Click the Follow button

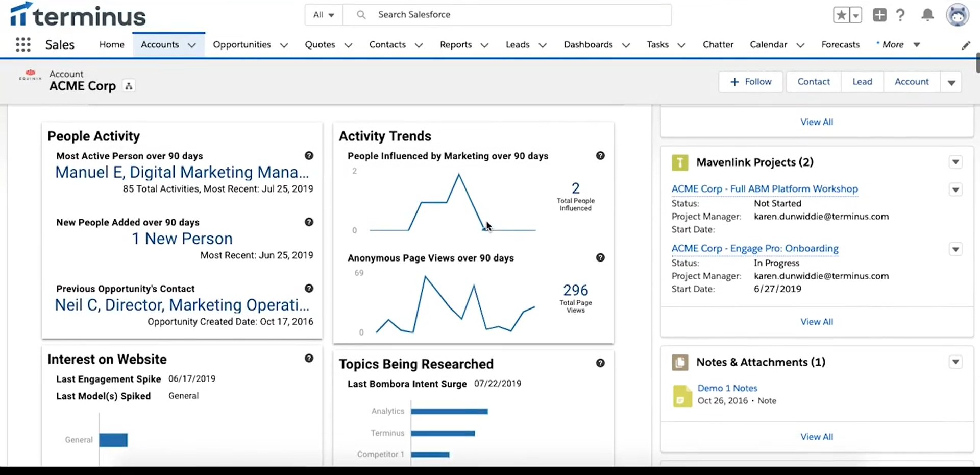751,82
